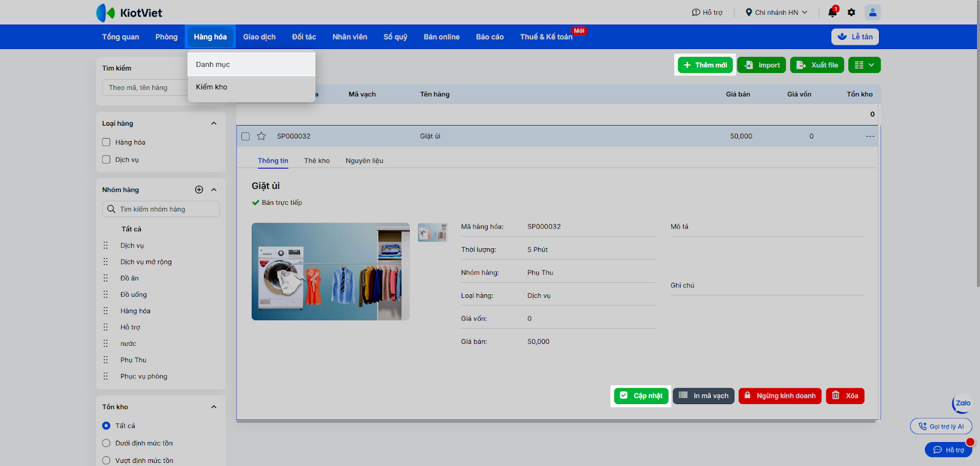The height and width of the screenshot is (466, 980).
Task: Click the drag handle beside nước
Action: click(105, 343)
